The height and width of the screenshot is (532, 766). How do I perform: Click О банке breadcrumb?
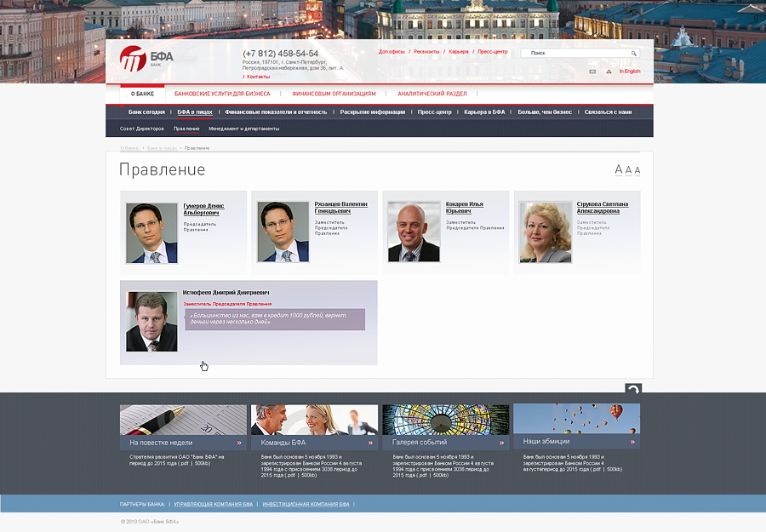click(129, 148)
